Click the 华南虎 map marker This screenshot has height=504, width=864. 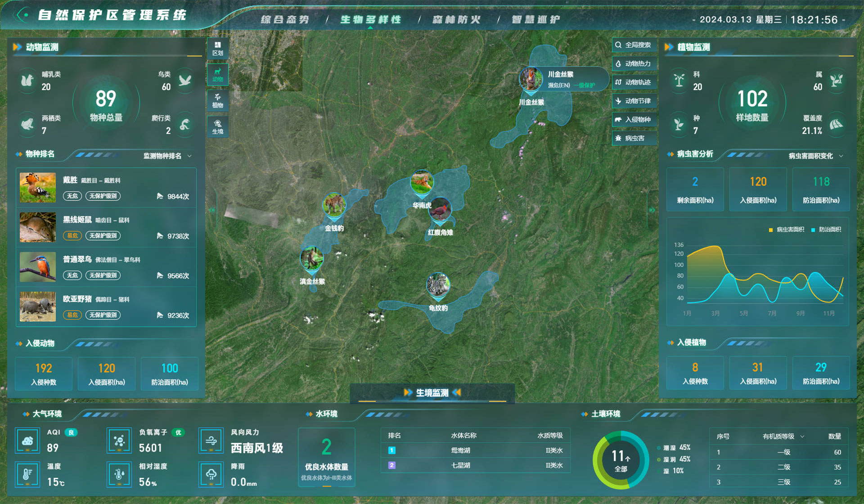pyautogui.click(x=422, y=183)
